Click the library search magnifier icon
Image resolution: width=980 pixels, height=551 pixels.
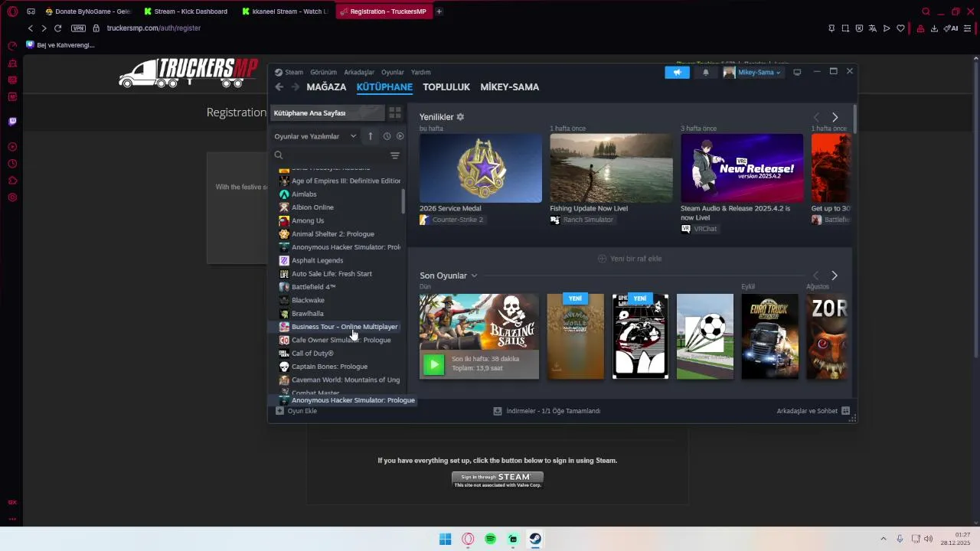click(x=279, y=155)
